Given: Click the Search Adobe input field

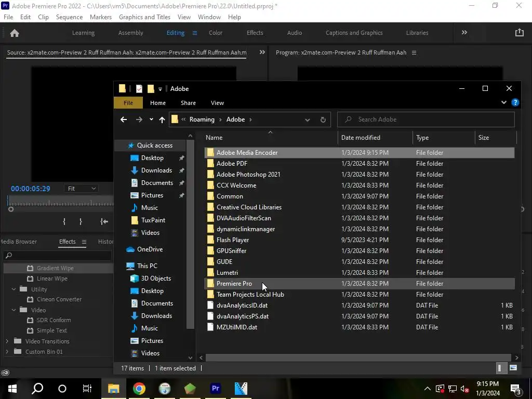Looking at the screenshot, I should point(426,119).
